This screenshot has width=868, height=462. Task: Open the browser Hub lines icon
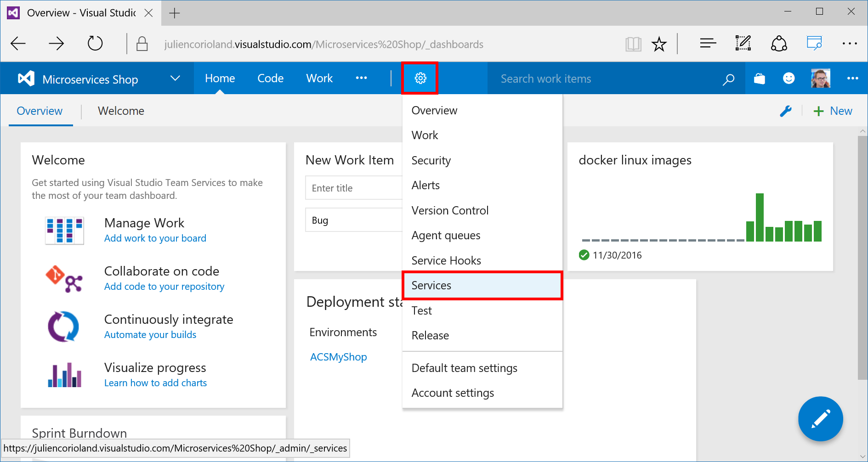click(708, 44)
